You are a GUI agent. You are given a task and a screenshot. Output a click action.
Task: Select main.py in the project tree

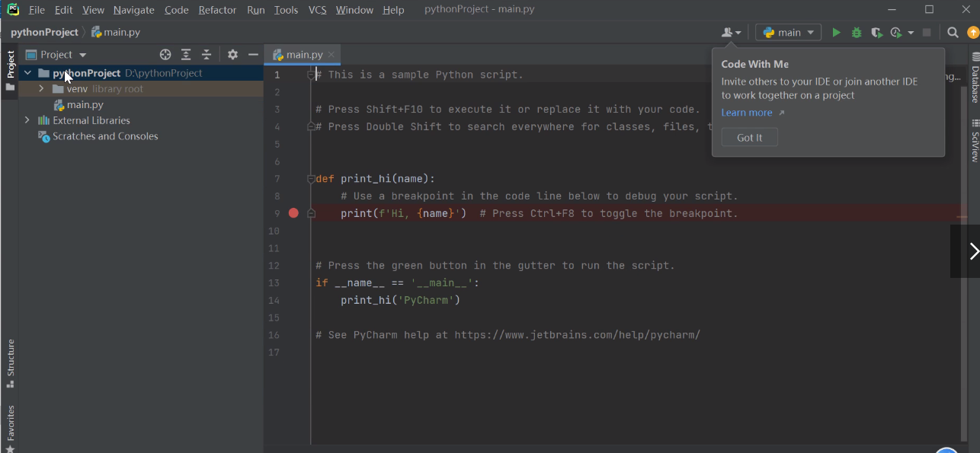[85, 105]
